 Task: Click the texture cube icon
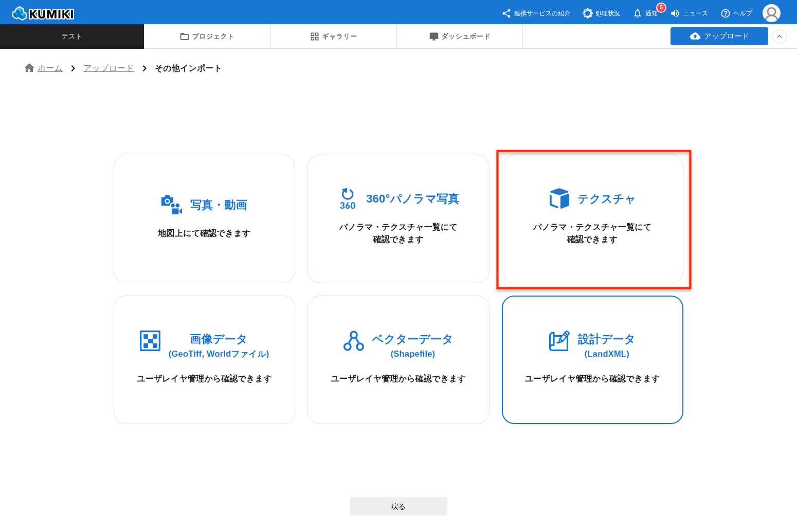point(559,198)
